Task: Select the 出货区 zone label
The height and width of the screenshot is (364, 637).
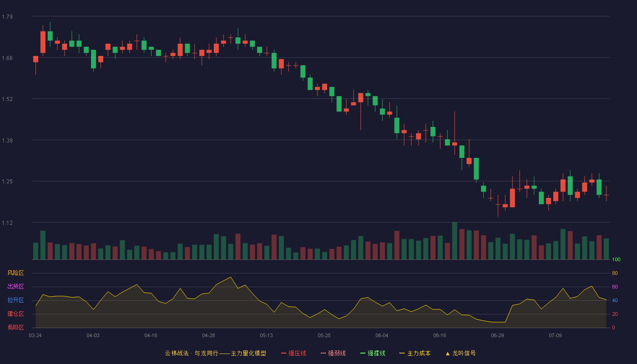Action: [x=15, y=287]
